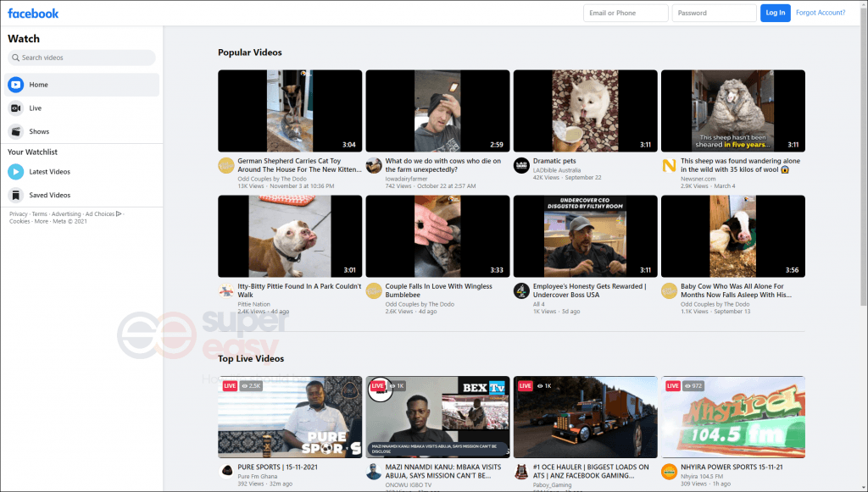Click LADbible Australia page avatar
Screen dimensions: 868x492
521,165
